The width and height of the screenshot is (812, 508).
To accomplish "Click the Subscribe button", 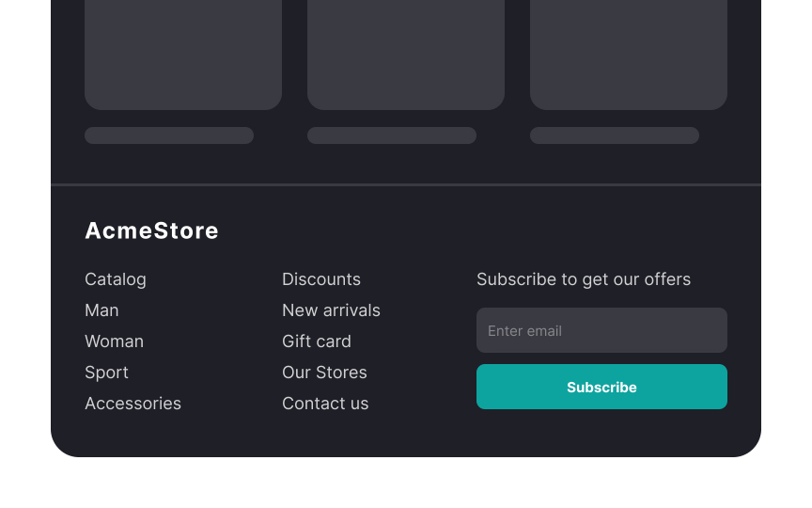I will (601, 387).
